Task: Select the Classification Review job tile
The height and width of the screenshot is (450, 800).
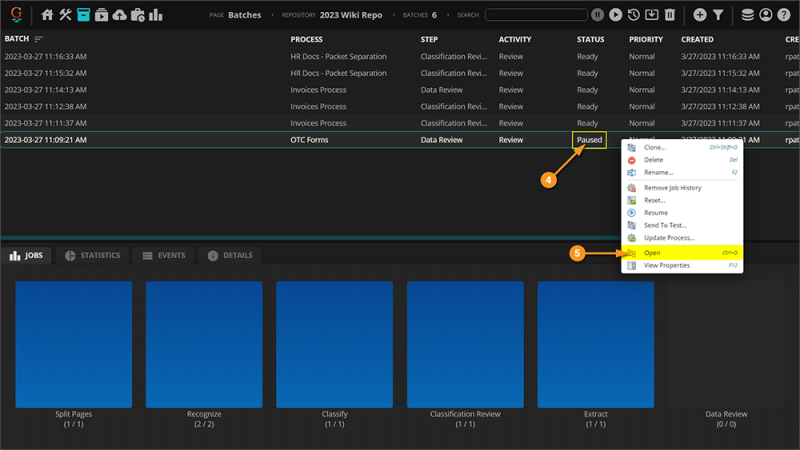Action: tap(465, 344)
